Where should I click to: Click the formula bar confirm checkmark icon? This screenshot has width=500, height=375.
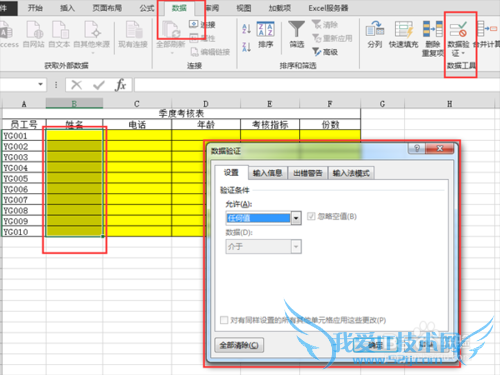tap(99, 85)
